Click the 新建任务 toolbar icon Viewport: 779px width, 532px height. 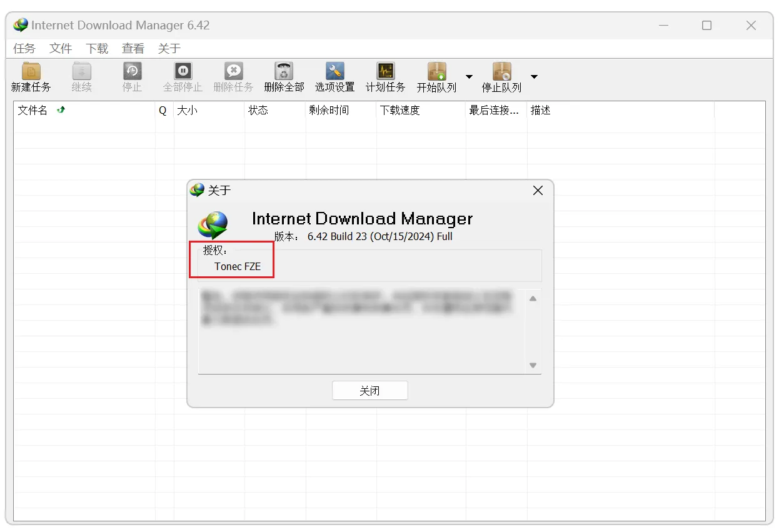(31, 71)
